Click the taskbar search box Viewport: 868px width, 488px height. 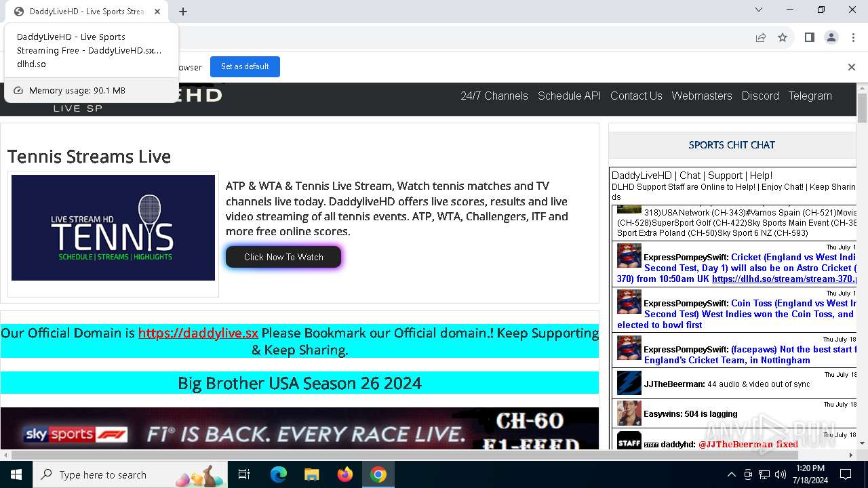click(132, 474)
